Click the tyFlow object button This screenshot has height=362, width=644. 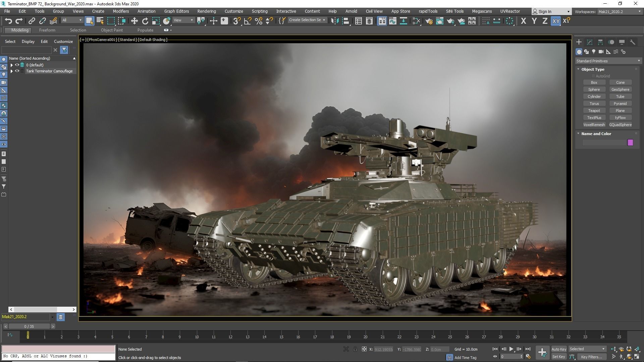[620, 118]
